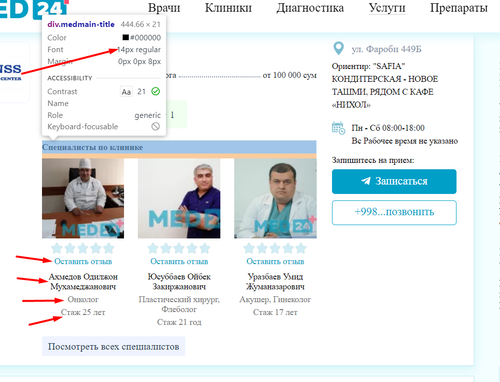Click Акушер, Гинеколог specialty text

coord(275,299)
